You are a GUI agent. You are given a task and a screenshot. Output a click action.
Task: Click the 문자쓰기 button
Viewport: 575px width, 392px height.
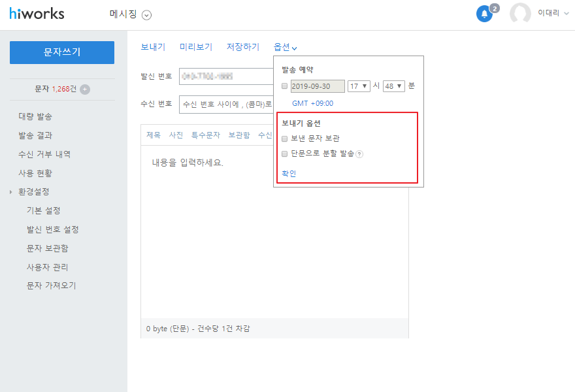(62, 52)
